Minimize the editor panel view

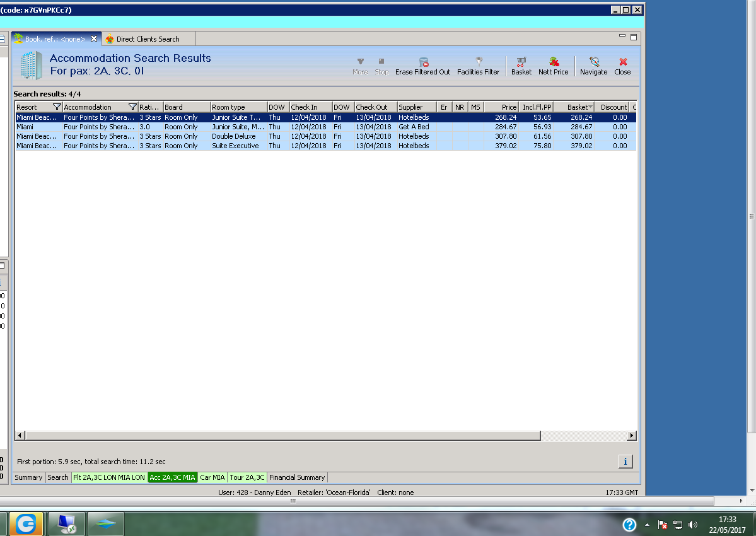(622, 36)
